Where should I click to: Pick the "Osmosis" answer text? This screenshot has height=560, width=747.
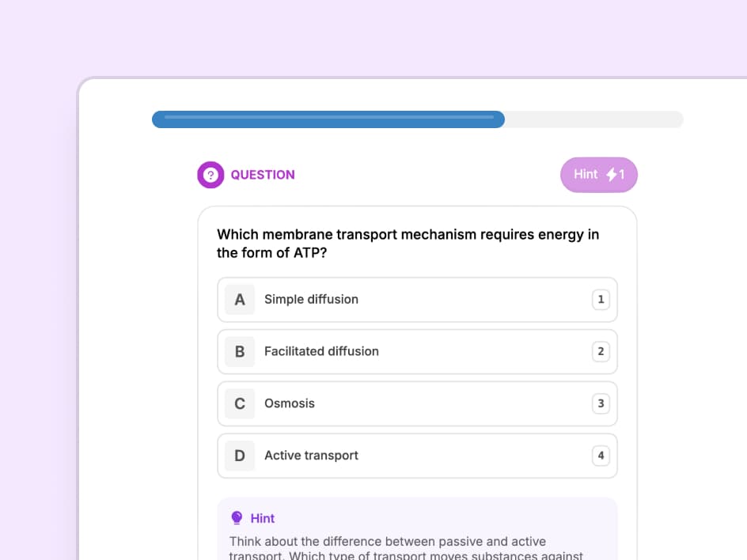pos(290,404)
